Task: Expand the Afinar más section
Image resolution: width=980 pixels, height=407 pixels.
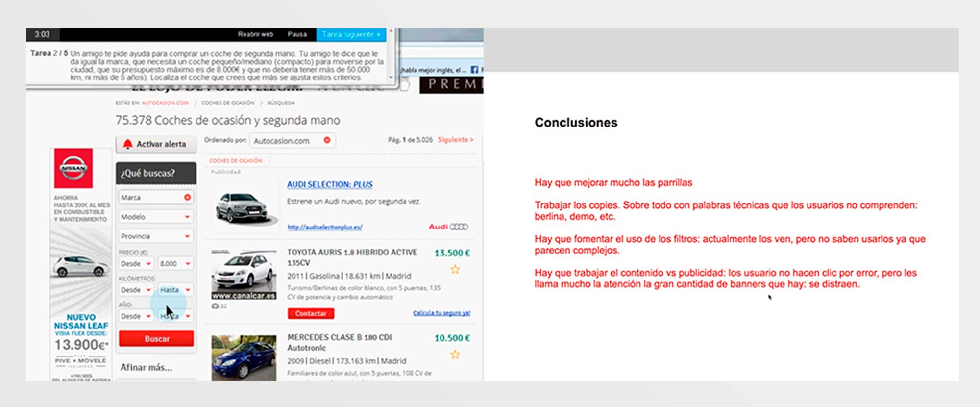Action: 146,367
